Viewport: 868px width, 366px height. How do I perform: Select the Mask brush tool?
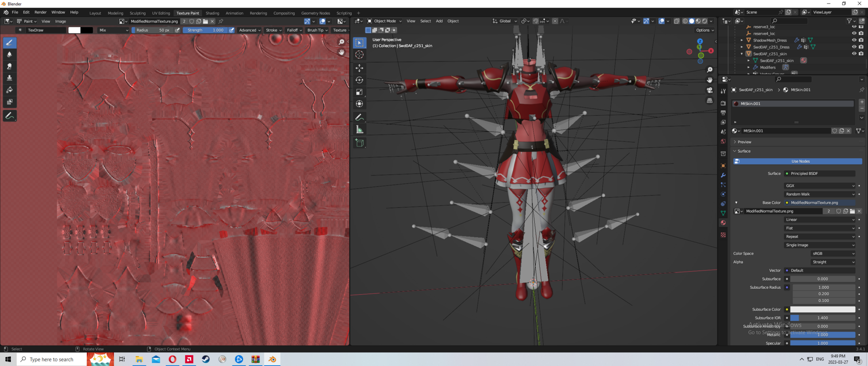9,102
